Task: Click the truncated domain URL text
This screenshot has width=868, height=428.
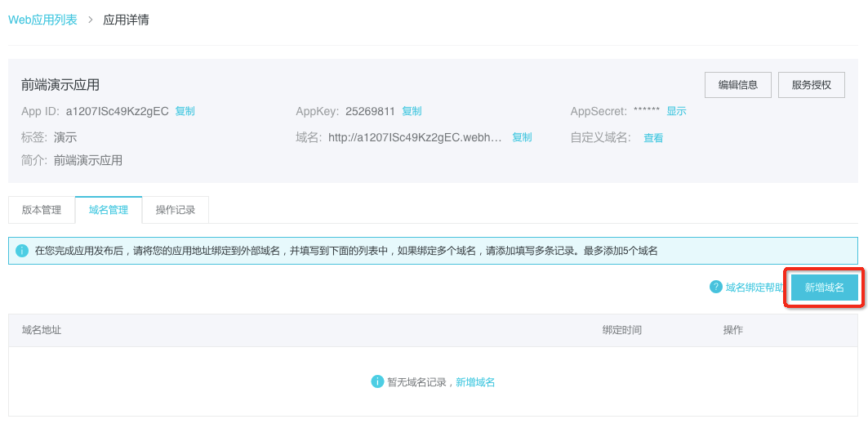Action: point(415,137)
